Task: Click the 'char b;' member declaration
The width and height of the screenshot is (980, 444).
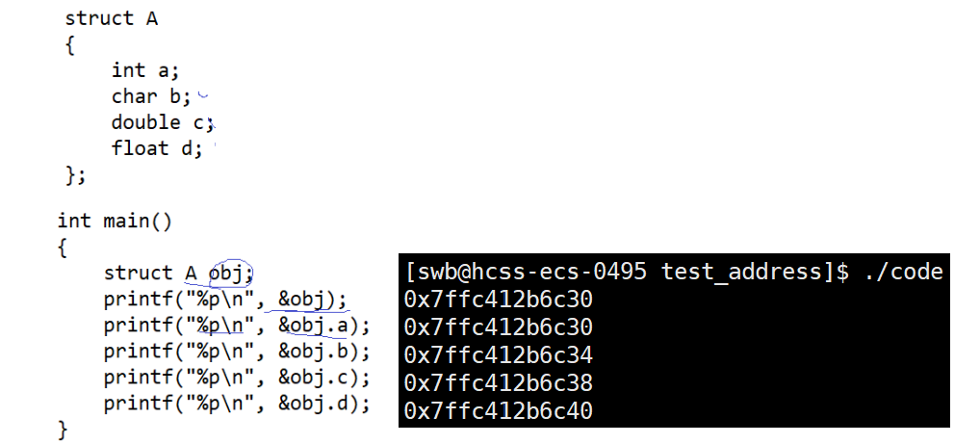Action: (x=151, y=96)
